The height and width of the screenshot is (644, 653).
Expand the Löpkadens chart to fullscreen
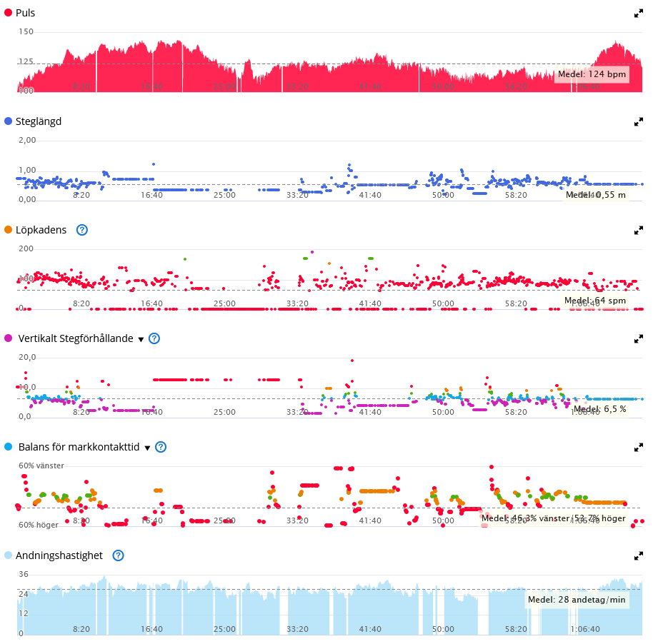point(639,230)
